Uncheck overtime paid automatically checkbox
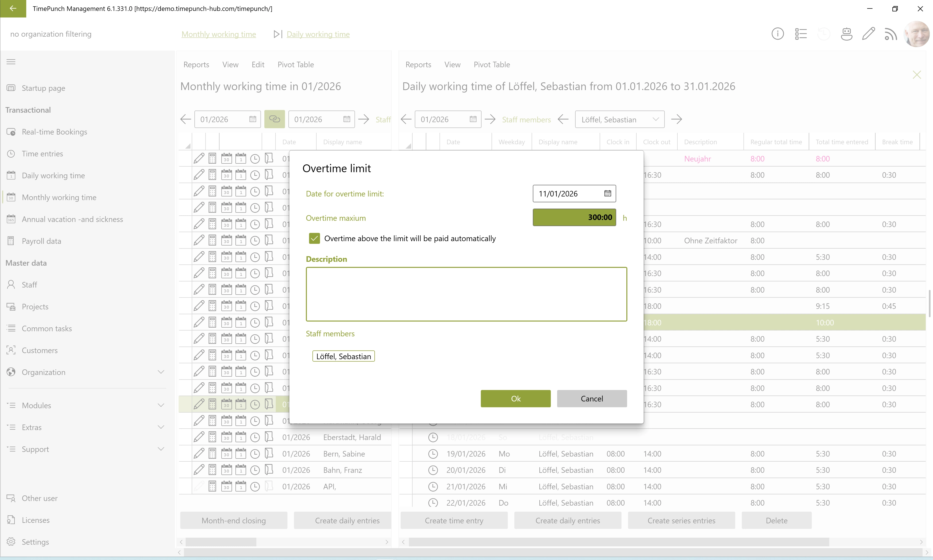The image size is (933, 560). 314,238
